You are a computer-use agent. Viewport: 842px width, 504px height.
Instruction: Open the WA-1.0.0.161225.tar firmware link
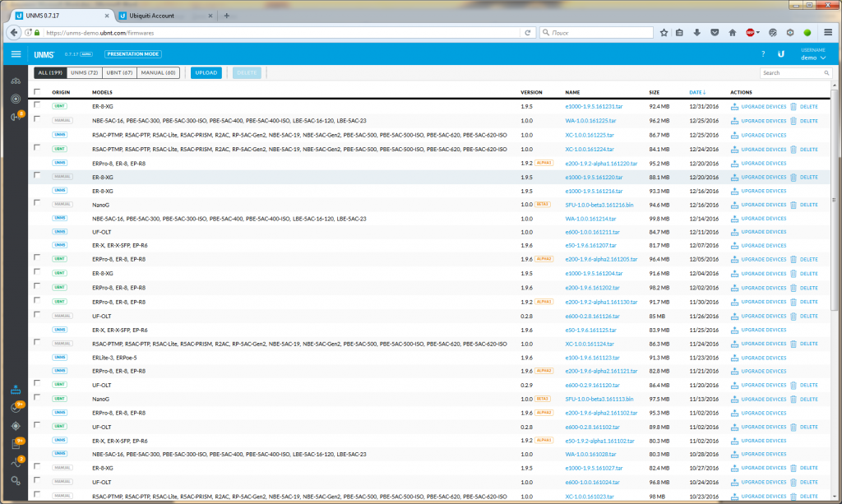click(x=590, y=121)
